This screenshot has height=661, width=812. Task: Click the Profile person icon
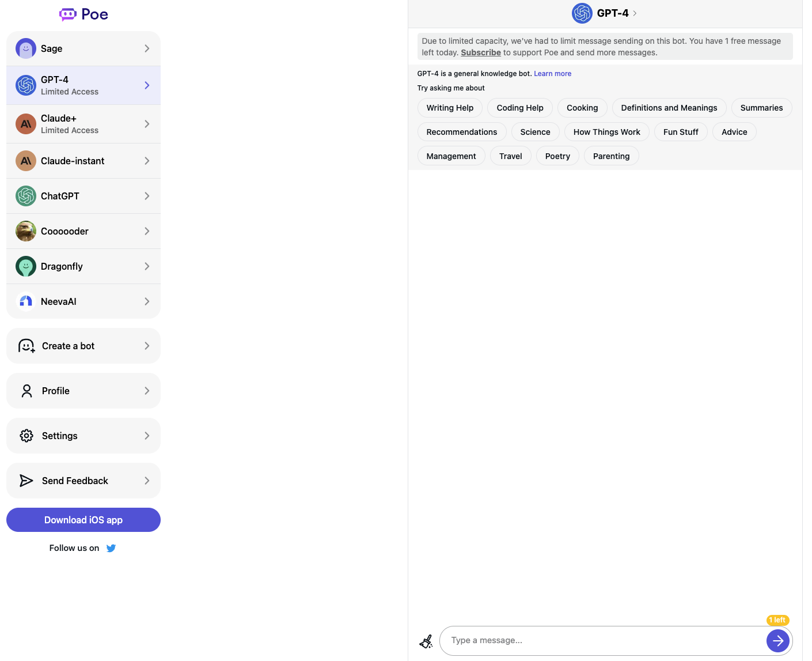[x=26, y=391]
